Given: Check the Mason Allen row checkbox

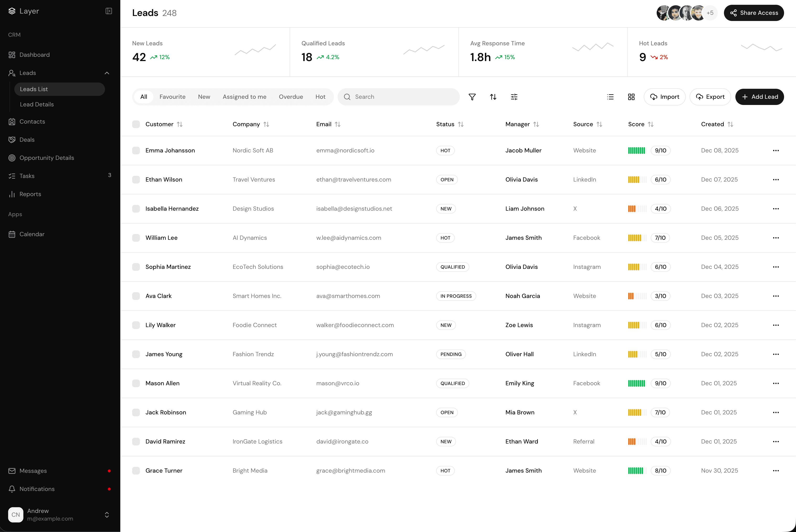Looking at the screenshot, I should (136, 383).
